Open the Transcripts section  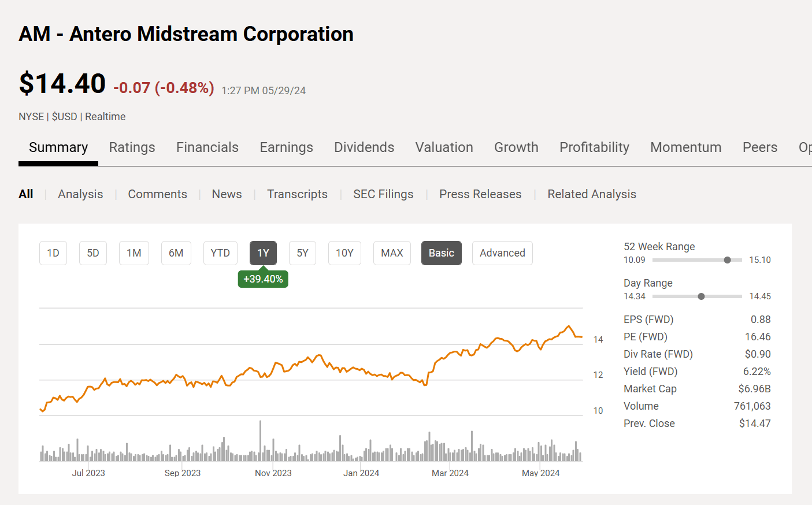[x=297, y=194]
